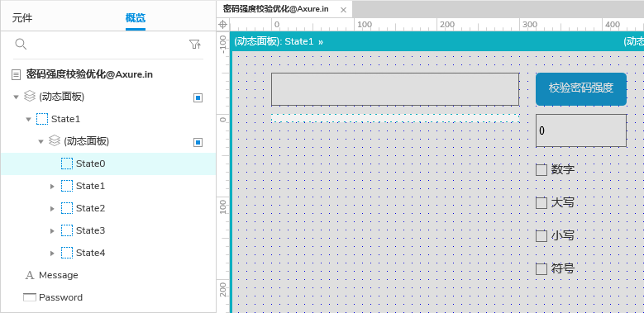Check the 数字 checkbox
This screenshot has height=313, width=644.
coord(541,170)
